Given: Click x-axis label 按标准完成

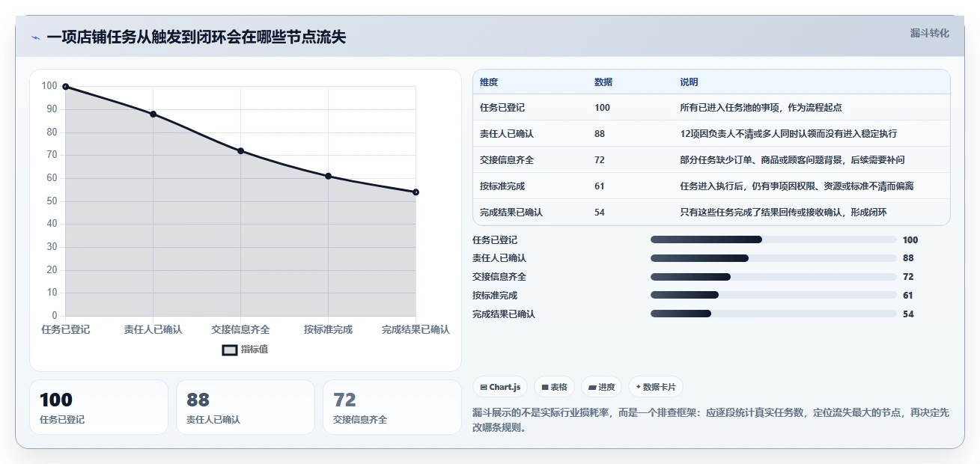Looking at the screenshot, I should point(328,329).
